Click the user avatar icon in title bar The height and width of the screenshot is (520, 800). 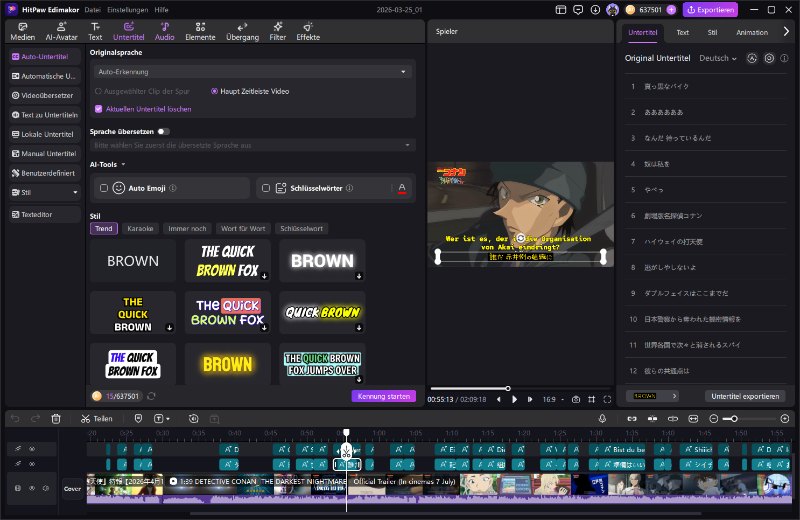tap(612, 10)
